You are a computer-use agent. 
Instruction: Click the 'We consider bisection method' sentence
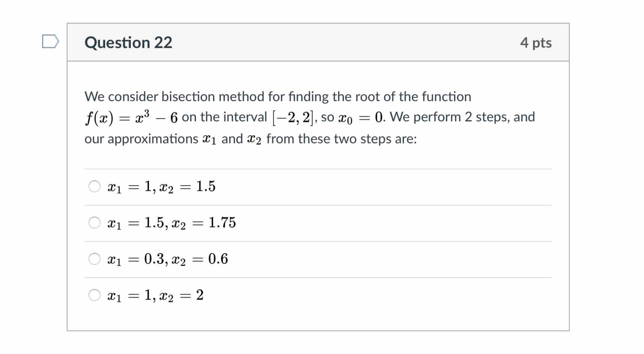coord(277,97)
